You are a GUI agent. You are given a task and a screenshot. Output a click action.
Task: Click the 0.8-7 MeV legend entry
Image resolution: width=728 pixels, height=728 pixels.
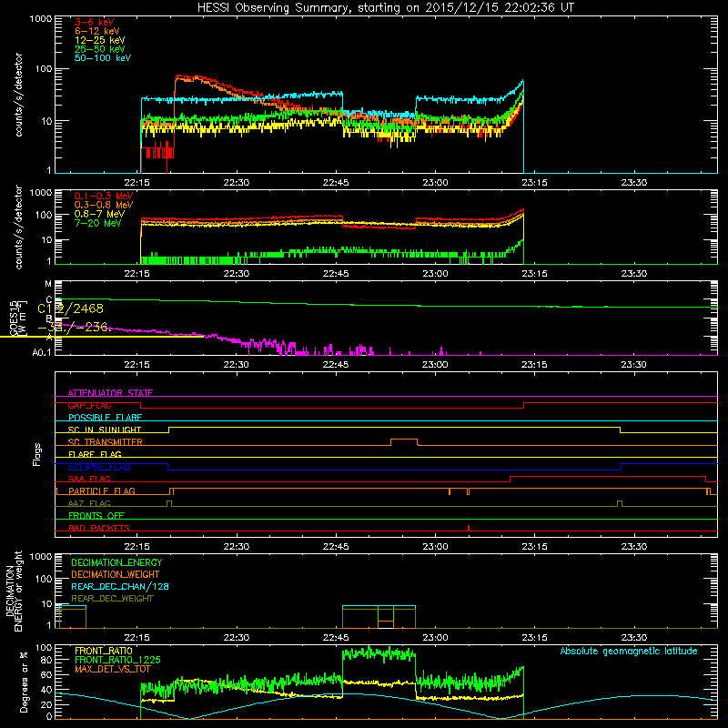pyautogui.click(x=99, y=214)
